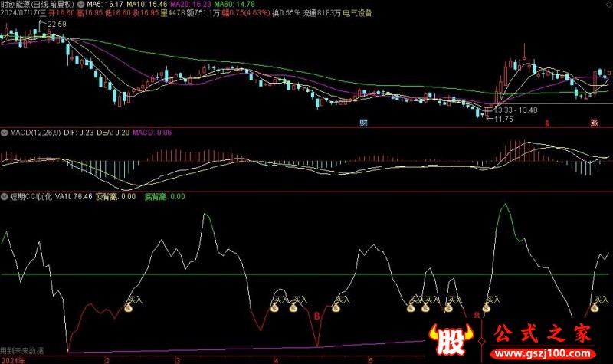Click the 22.59 high price label
Screen dimensions: 613x364
pos(57,25)
